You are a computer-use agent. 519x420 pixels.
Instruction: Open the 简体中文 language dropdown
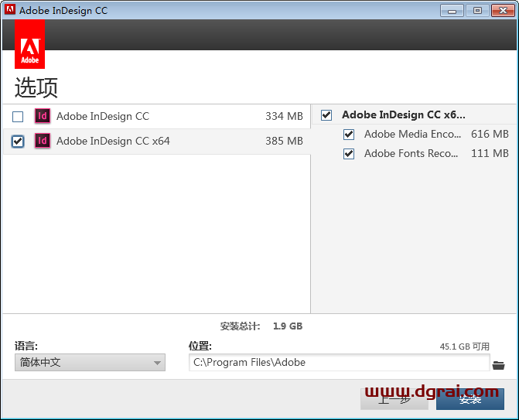(90, 363)
